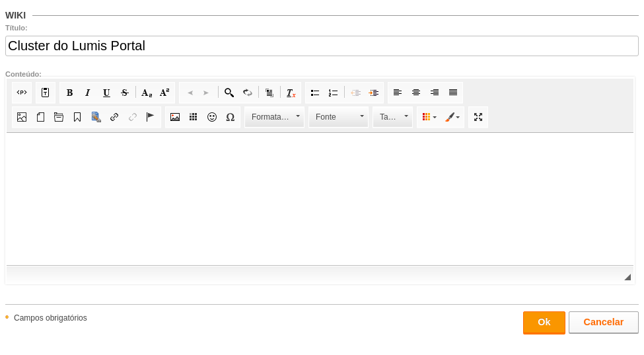The height and width of the screenshot is (355, 644).
Task: Click the select all icon
Action: tap(269, 93)
